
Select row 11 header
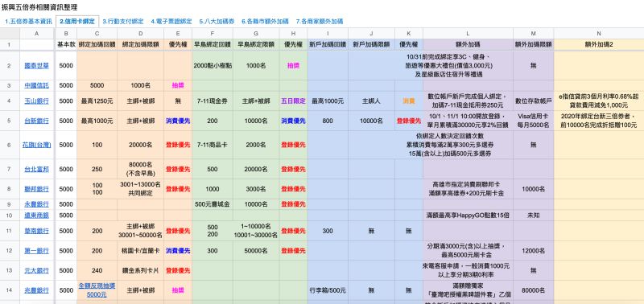(x=9, y=231)
